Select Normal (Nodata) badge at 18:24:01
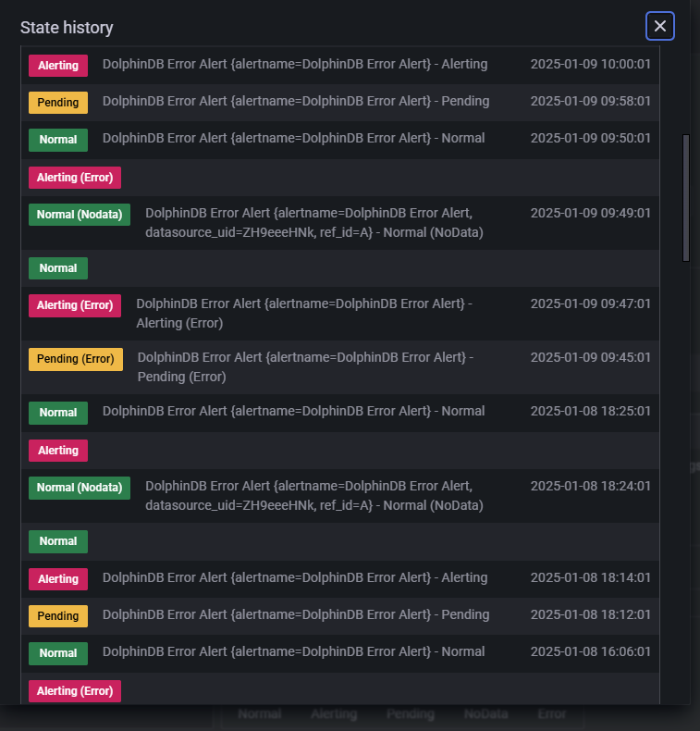This screenshot has width=700, height=731. click(x=80, y=488)
